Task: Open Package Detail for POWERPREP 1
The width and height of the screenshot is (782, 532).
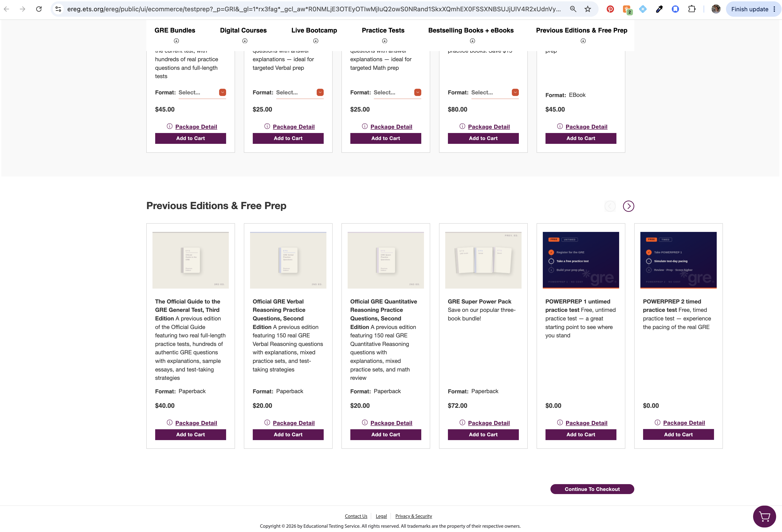Action: (586, 423)
